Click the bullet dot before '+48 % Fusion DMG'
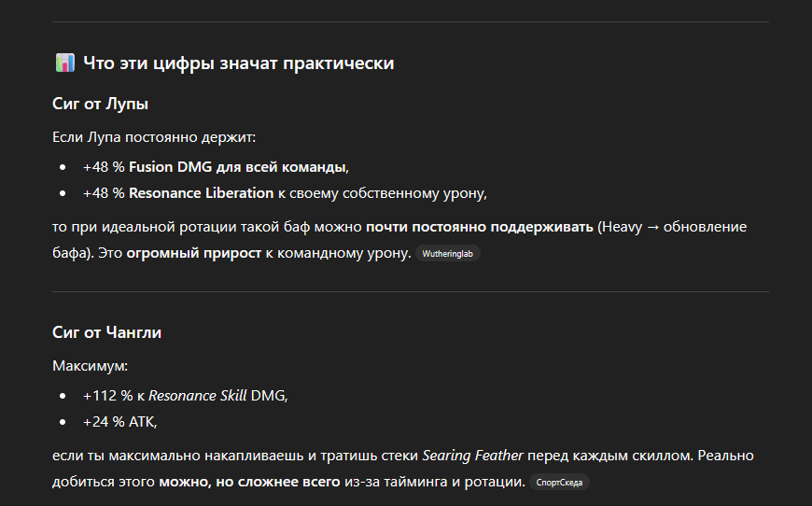 [x=63, y=168]
